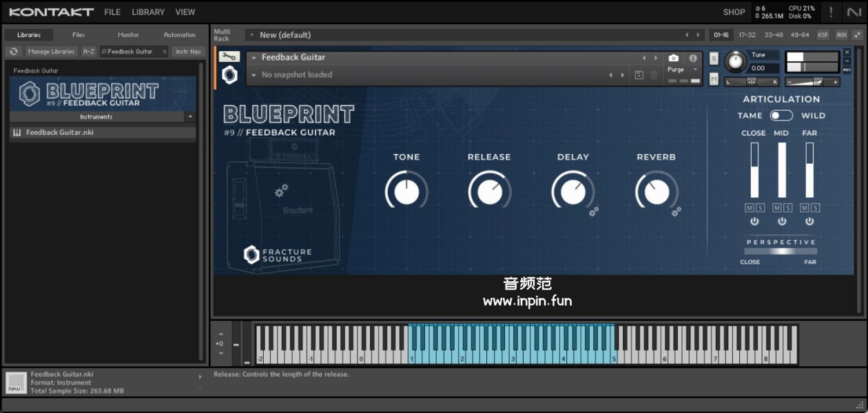The image size is (868, 413).
Task: Mute the Close microphone channel
Action: click(750, 208)
